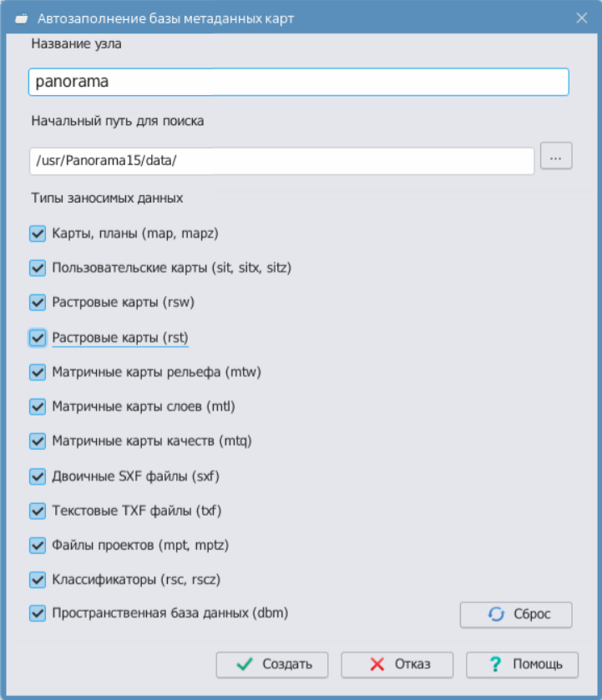This screenshot has height=700, width=602.
Task: Uncheck Классификаторы (rsc, rscz) option
Action: coord(38,579)
